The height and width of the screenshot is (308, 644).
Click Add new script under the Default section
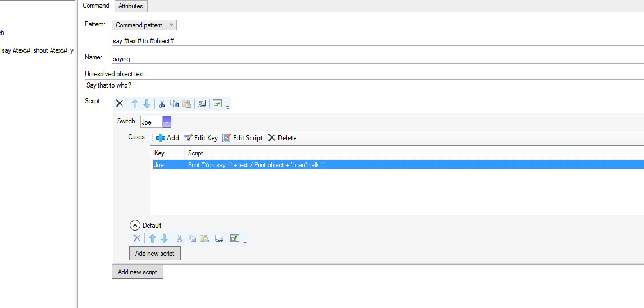(155, 254)
